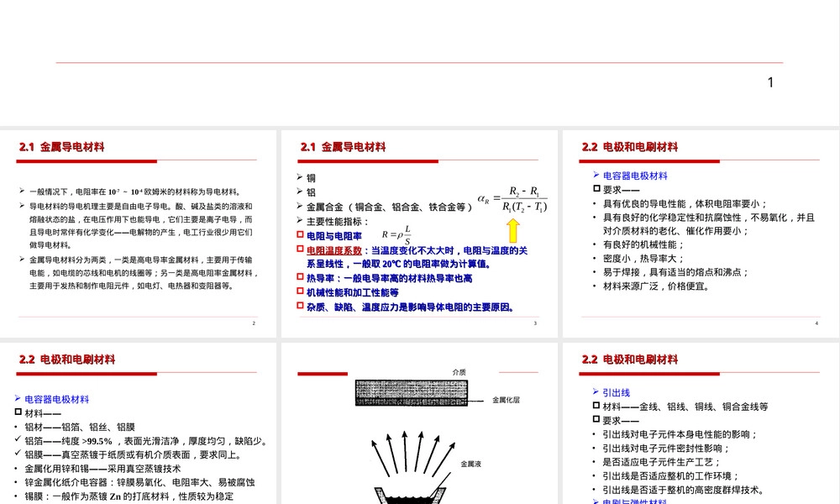
Task: Click page number "4" on slide 4
Action: [816, 323]
